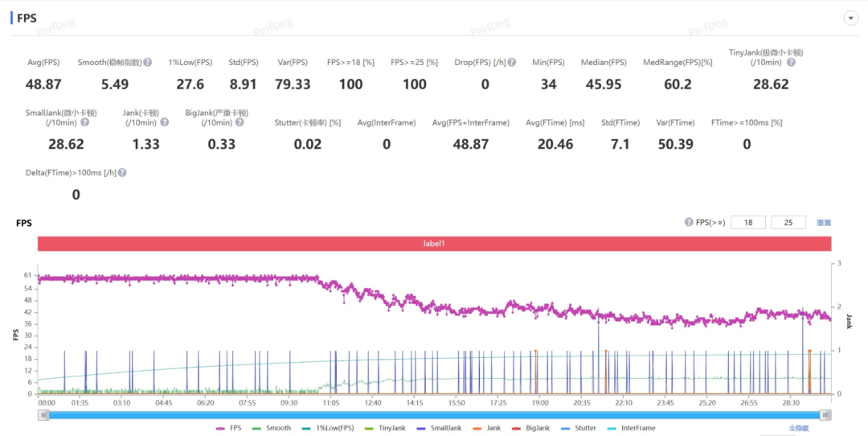Toggle the FPS series in the legend
The image size is (868, 436).
[x=229, y=428]
